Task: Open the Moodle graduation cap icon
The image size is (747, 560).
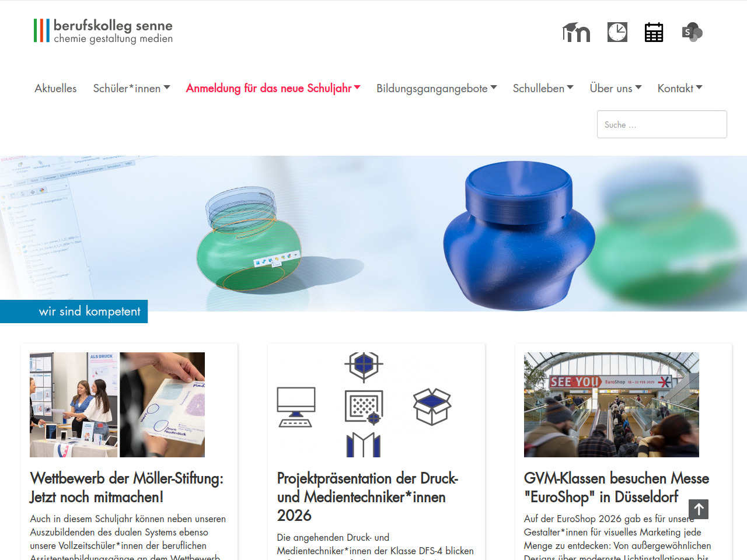Action: [x=576, y=32]
